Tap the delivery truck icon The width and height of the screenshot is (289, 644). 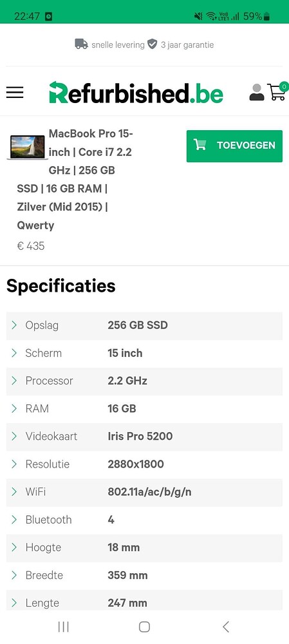coord(81,44)
